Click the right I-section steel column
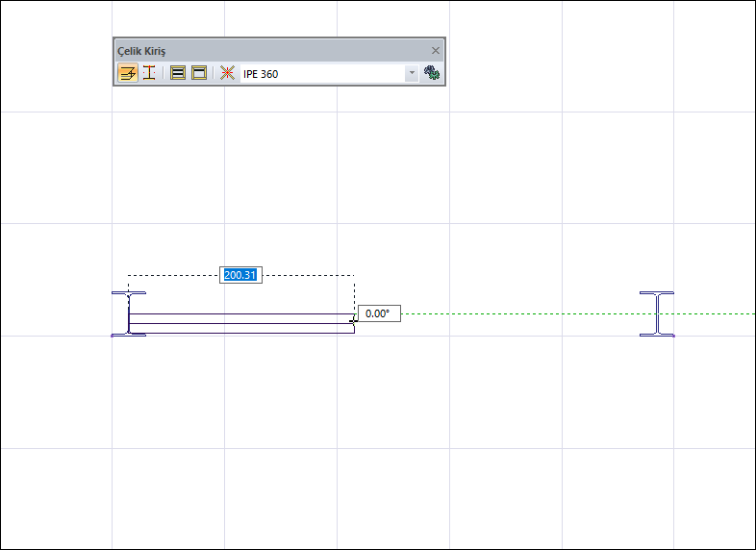The width and height of the screenshot is (756, 550). coord(657,313)
